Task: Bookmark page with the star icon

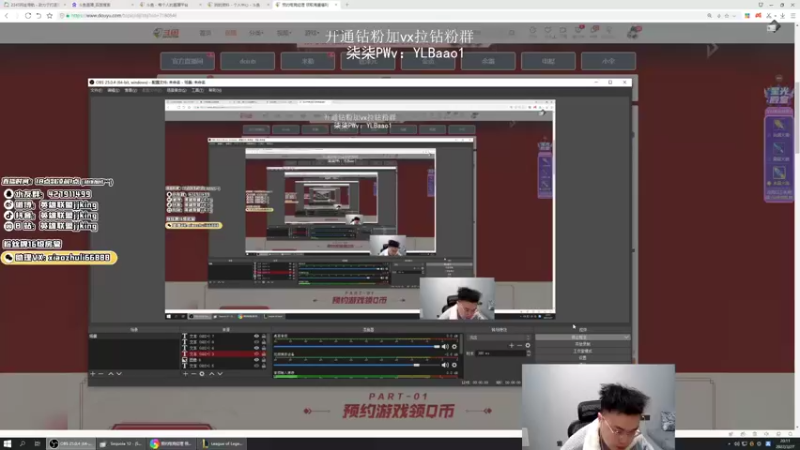Action: 49,16
